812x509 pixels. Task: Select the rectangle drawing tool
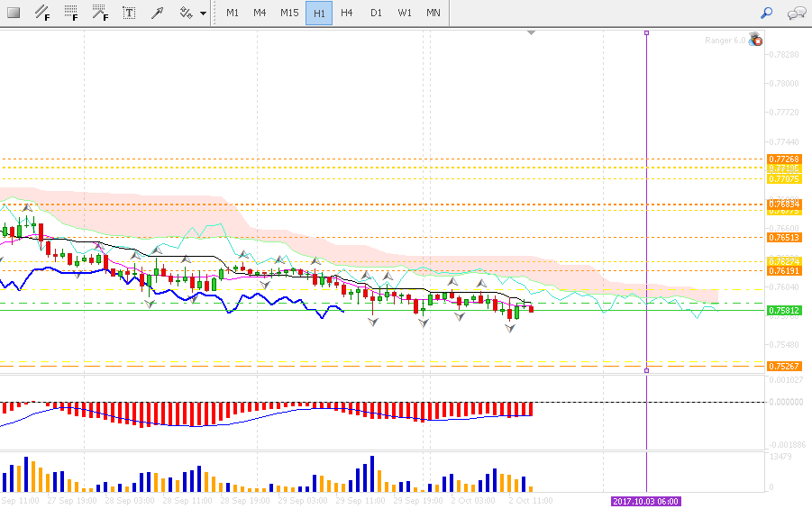click(x=14, y=13)
